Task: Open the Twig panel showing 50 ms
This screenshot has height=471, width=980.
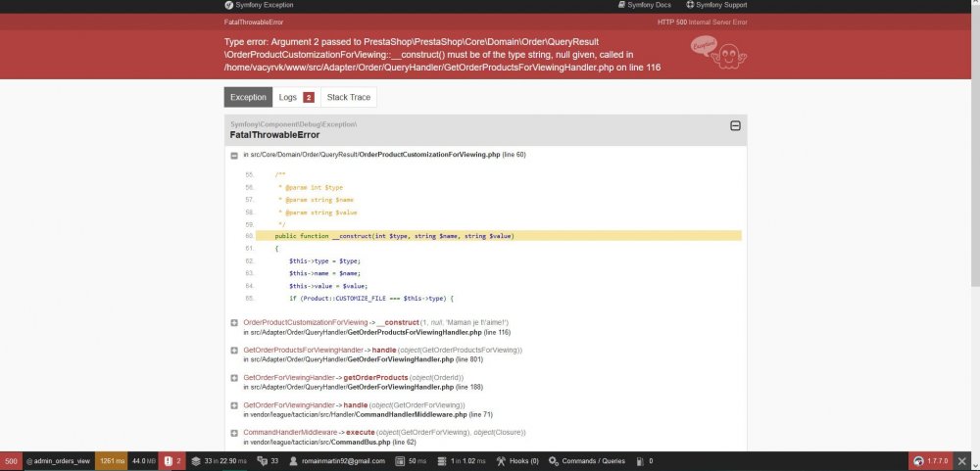Action: point(411,461)
